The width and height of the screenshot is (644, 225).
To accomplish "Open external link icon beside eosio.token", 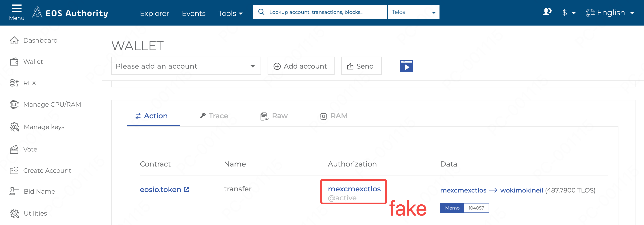I will 187,190.
